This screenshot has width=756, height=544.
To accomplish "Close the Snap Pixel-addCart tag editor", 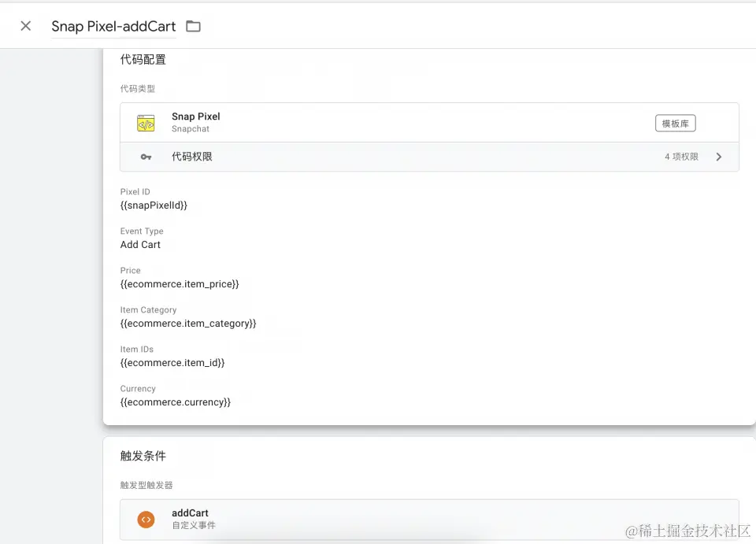I will [26, 26].
